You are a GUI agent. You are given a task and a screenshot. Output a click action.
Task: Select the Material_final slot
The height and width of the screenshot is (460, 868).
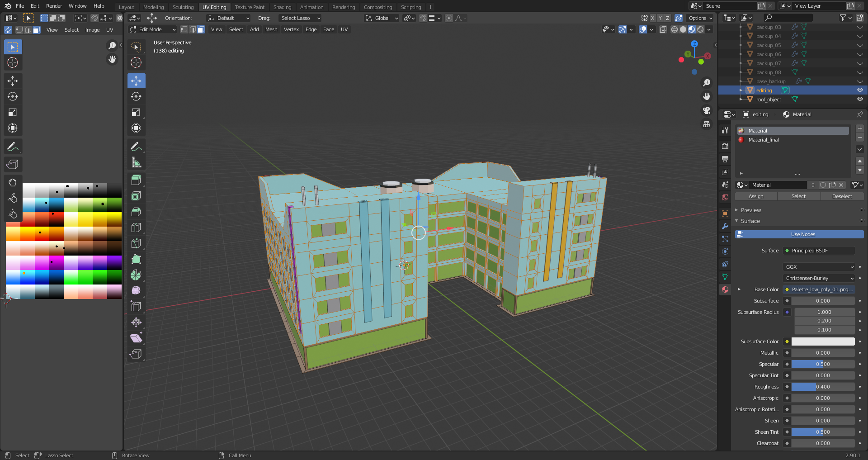pyautogui.click(x=793, y=140)
